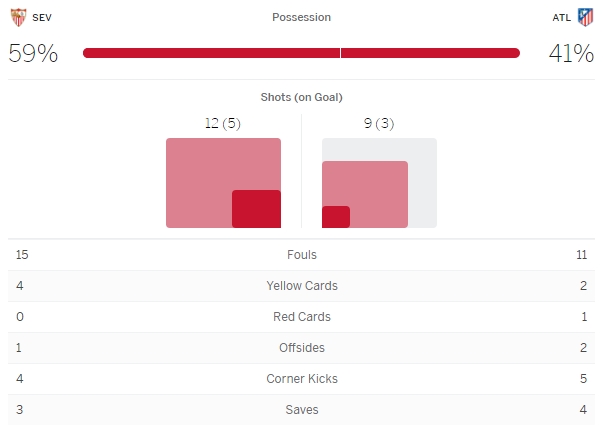Select the Corner Kicks row label
This screenshot has width=603, height=427.
[301, 379]
